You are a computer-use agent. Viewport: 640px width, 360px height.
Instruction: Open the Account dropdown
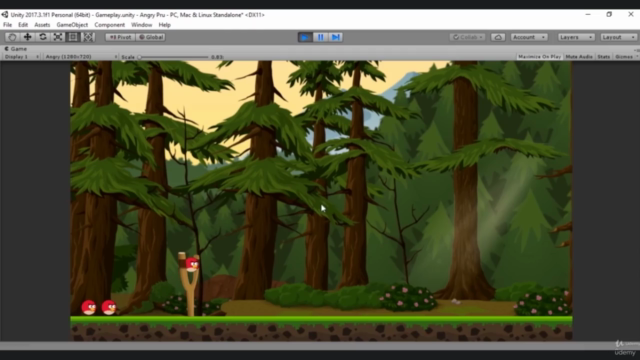point(529,37)
